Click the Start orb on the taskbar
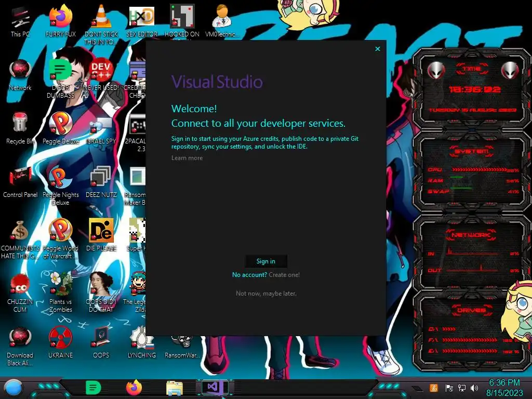 [x=14, y=388]
